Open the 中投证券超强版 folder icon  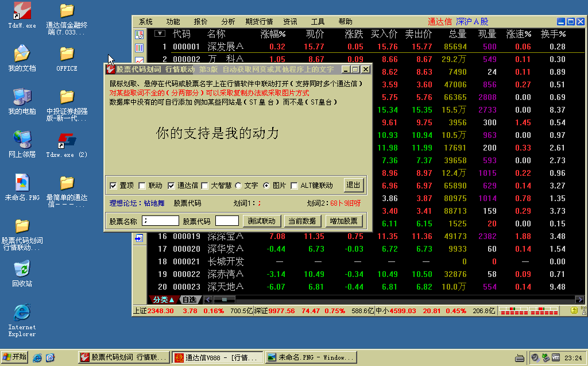point(67,105)
